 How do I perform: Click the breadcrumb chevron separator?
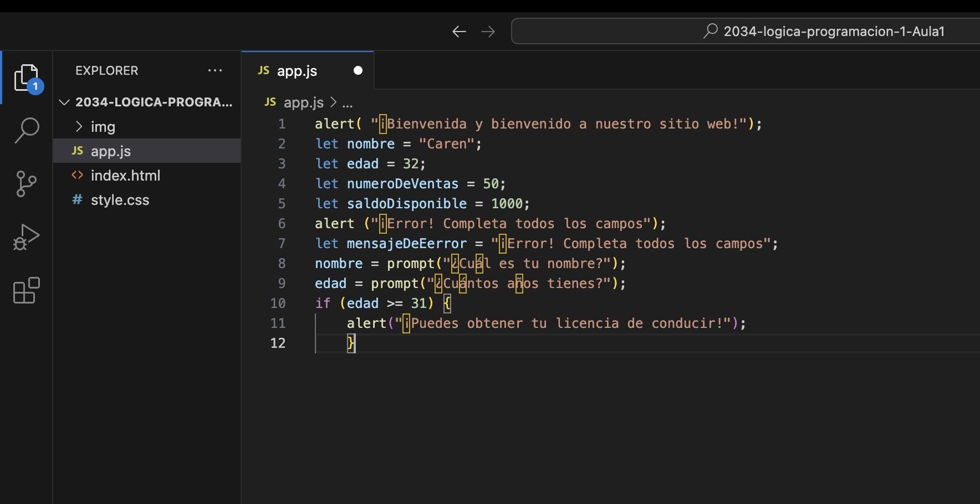click(x=333, y=102)
